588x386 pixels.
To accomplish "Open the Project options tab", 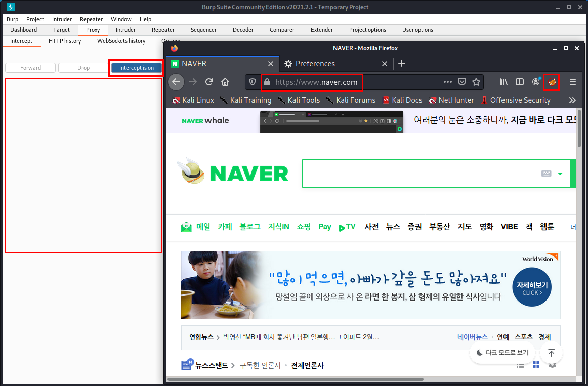I will [367, 30].
